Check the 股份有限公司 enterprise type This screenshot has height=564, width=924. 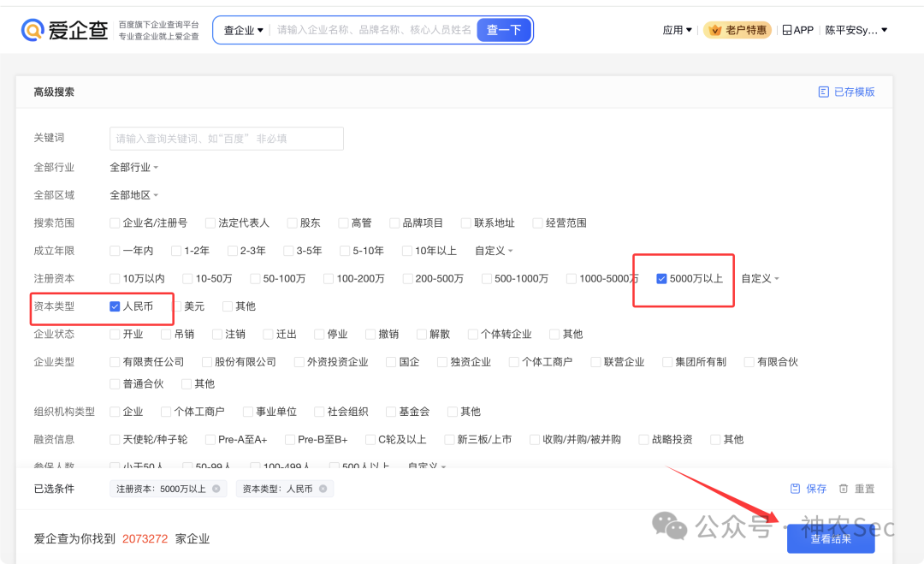pos(206,362)
